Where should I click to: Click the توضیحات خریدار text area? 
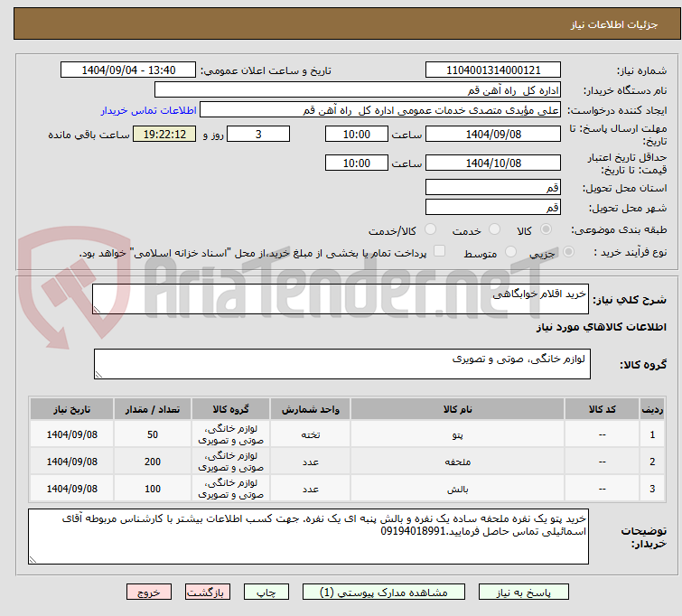point(308,537)
